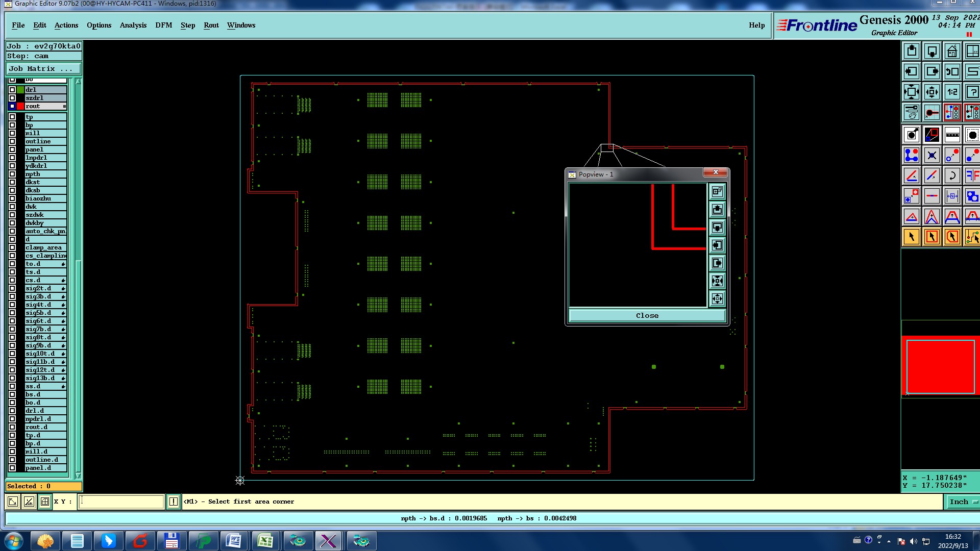Click the exclamation mark icon beside XY
This screenshot has height=551, width=980.
click(174, 502)
